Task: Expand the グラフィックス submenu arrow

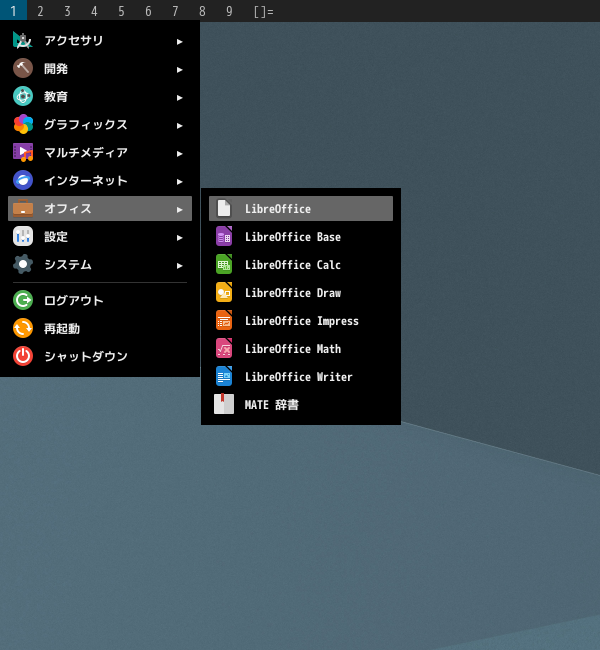Action: pyautogui.click(x=180, y=126)
